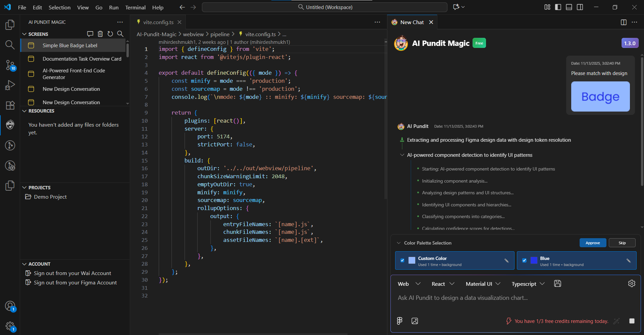Click the Skip button
Viewport: 644px width, 335px height.
pos(622,243)
